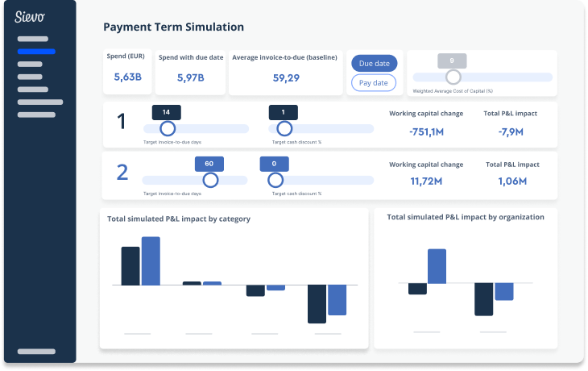The image size is (588, 371).
Task: Switch to Pay date mode
Action: click(x=374, y=82)
